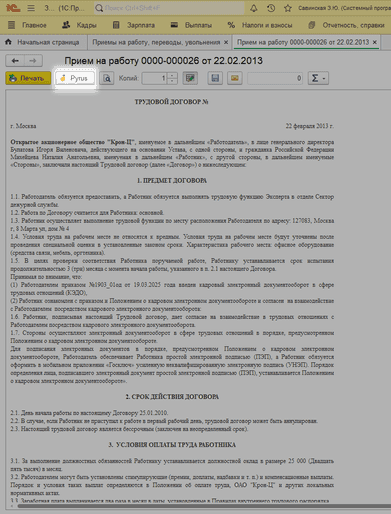Go forward with the right arrow
This screenshot has height=514, width=391.
coord(33,61)
